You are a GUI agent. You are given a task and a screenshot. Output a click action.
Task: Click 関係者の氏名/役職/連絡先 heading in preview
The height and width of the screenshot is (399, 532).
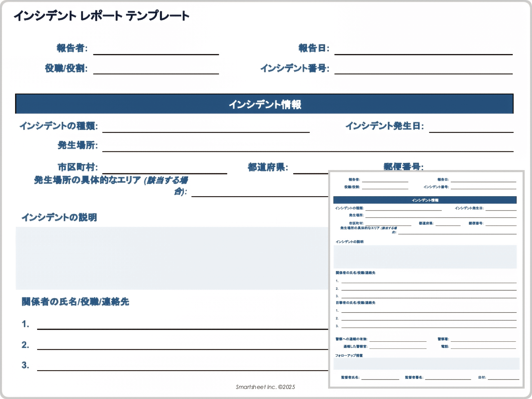click(355, 273)
